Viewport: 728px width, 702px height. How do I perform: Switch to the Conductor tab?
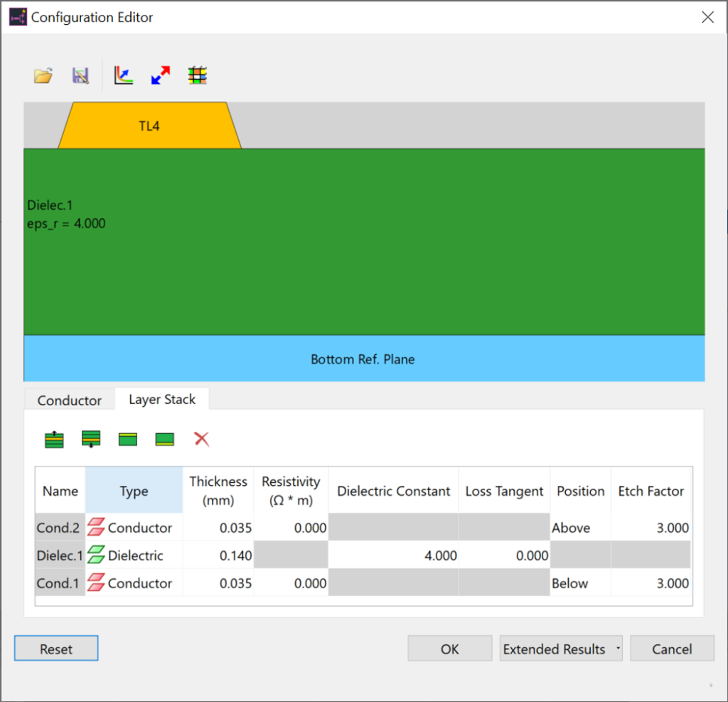pyautogui.click(x=69, y=400)
